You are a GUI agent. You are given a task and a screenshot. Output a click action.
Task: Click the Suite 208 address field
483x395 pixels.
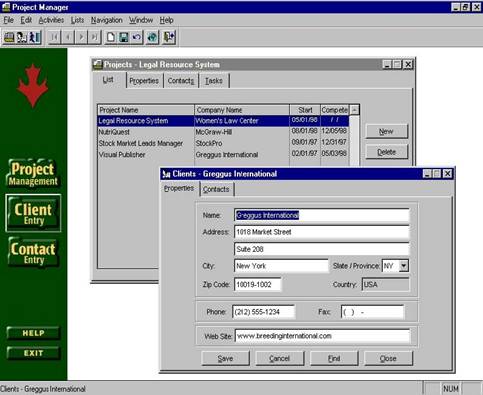pyautogui.click(x=322, y=249)
